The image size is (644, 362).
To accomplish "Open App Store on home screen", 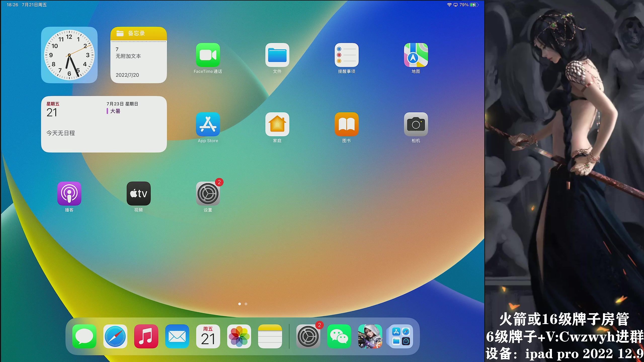I will [x=208, y=124].
